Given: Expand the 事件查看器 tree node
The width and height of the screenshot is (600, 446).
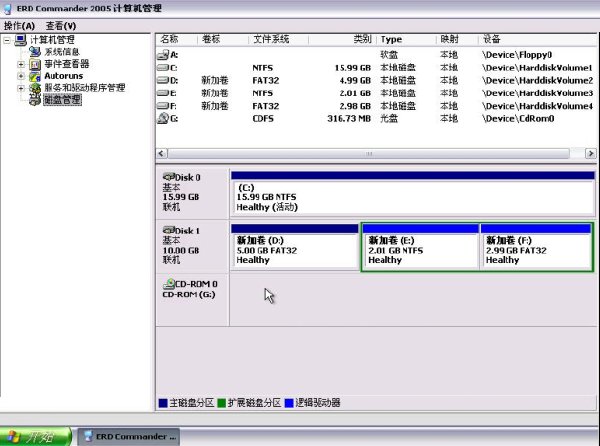Looking at the screenshot, I should point(21,64).
